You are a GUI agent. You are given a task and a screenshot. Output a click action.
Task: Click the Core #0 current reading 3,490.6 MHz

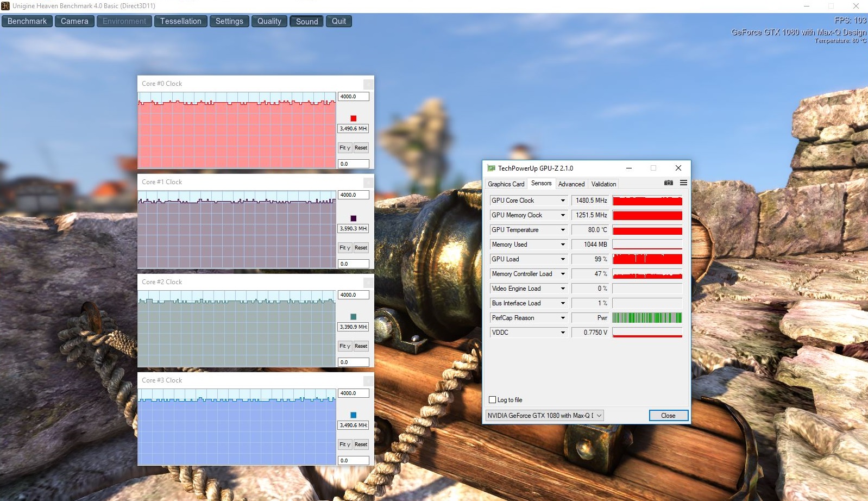tap(354, 129)
